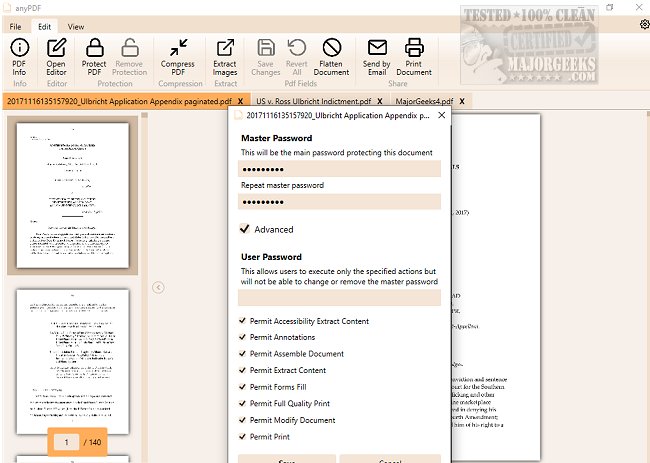This screenshot has width=650, height=463.
Task: Select the second page thumbnail
Action: pos(72,348)
